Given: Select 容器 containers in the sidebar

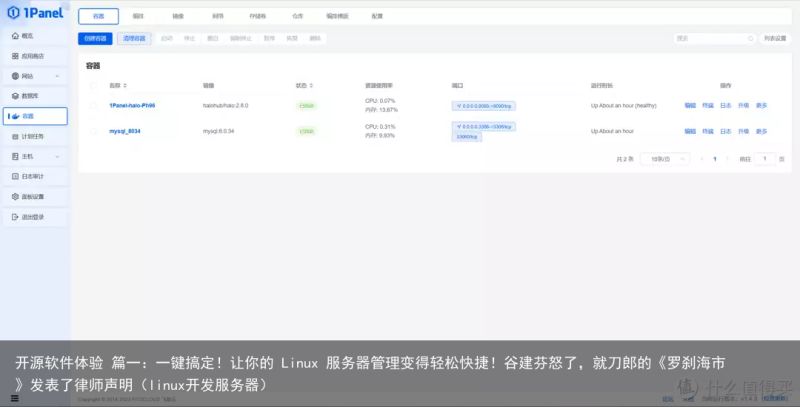Looking at the screenshot, I should tap(35, 116).
